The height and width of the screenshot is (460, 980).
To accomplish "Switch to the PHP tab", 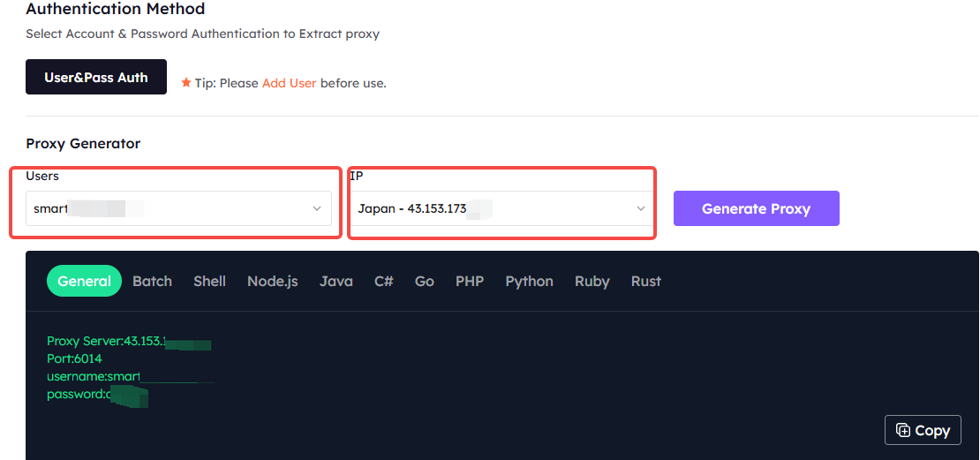I will coord(470,282).
